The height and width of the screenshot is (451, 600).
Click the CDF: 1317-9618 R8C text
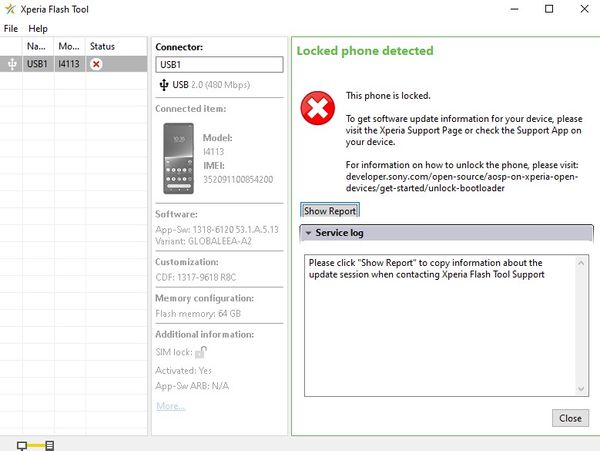point(196,277)
